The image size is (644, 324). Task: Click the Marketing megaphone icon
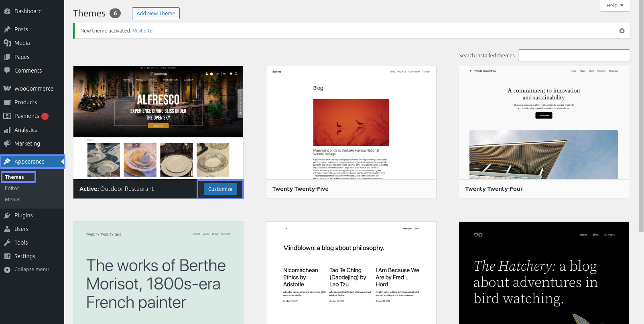tap(7, 144)
